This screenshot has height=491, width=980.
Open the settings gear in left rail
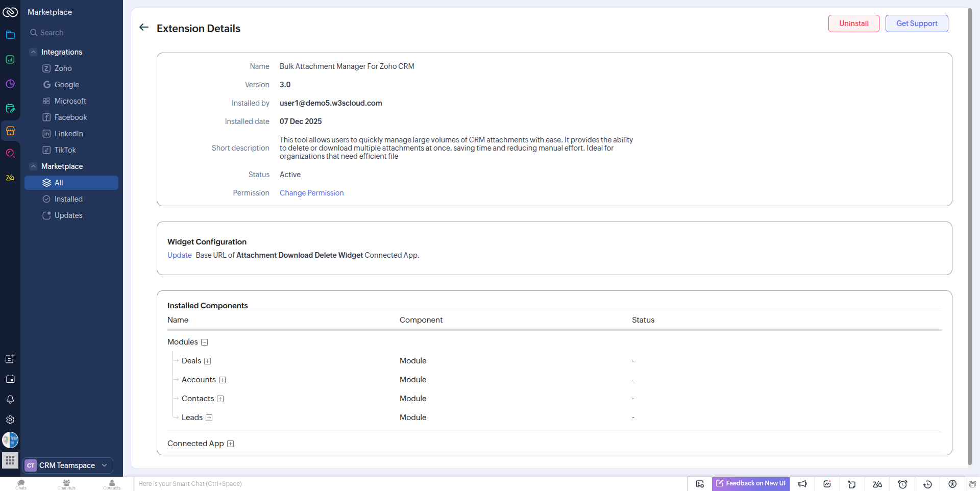10,420
